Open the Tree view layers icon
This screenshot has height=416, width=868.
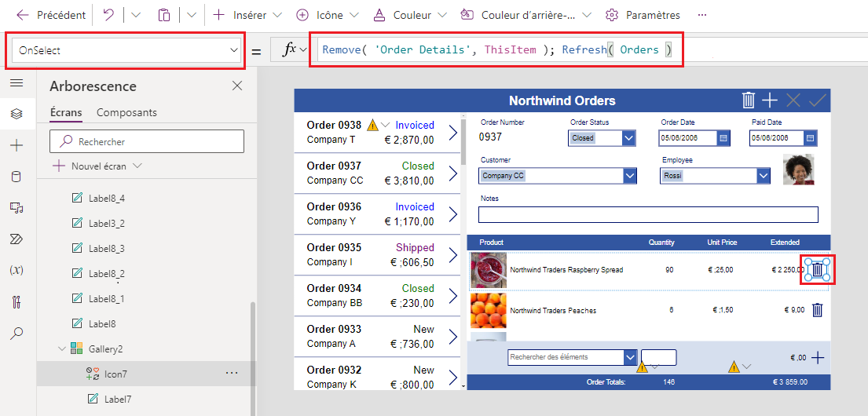[16, 114]
